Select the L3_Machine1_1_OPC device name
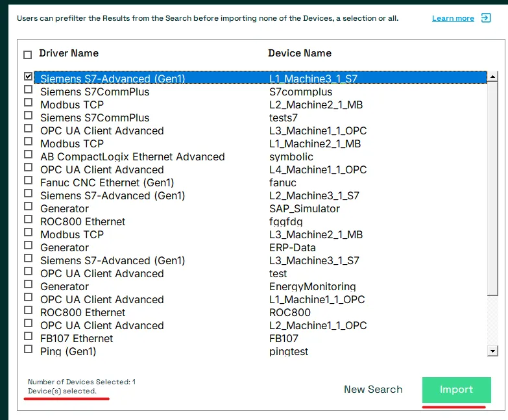The height and width of the screenshot is (420, 508). coord(318,130)
